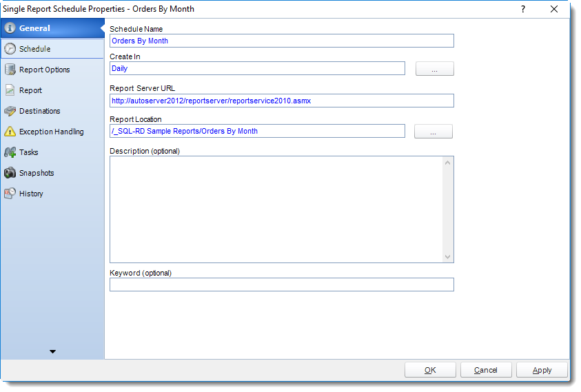Click Description scrollbar down arrow
This screenshot has height=392, width=581.
coord(447,257)
